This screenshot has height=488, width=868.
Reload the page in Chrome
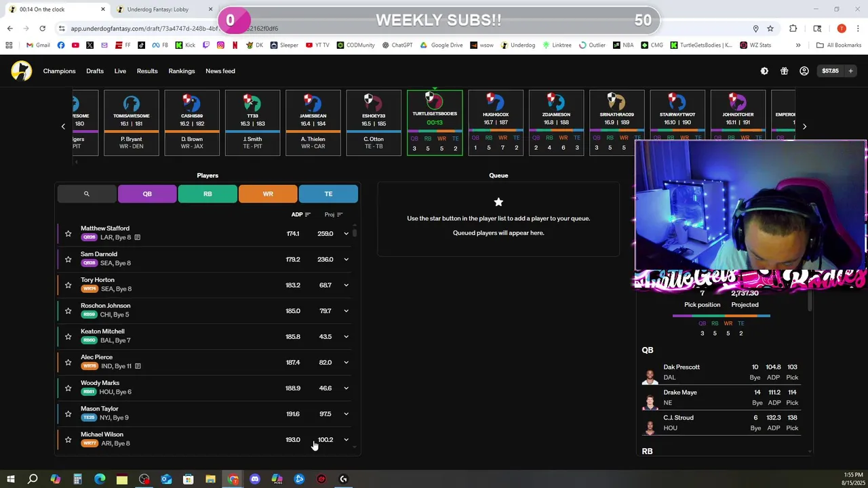[42, 28]
